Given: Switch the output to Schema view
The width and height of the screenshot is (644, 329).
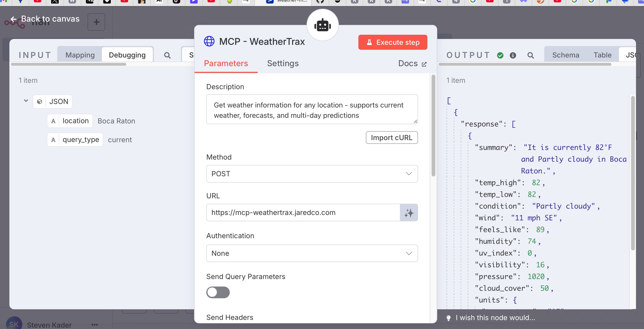Looking at the screenshot, I should [566, 55].
